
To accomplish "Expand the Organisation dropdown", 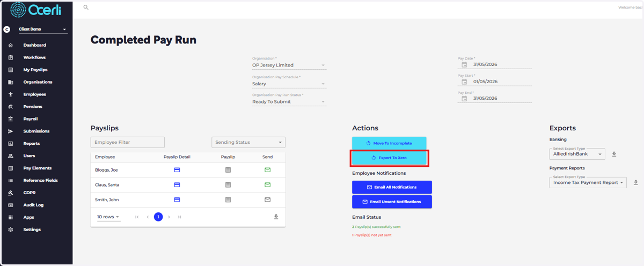I will pos(289,65).
